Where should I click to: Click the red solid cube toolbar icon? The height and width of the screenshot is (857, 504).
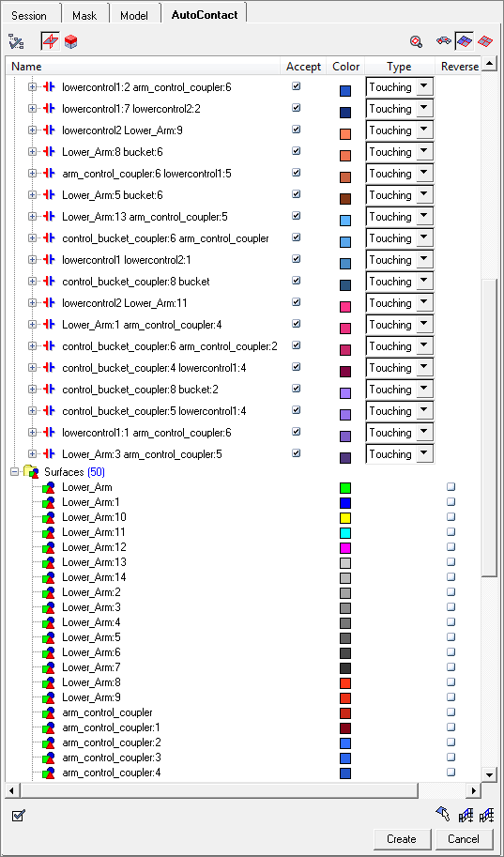(70, 41)
